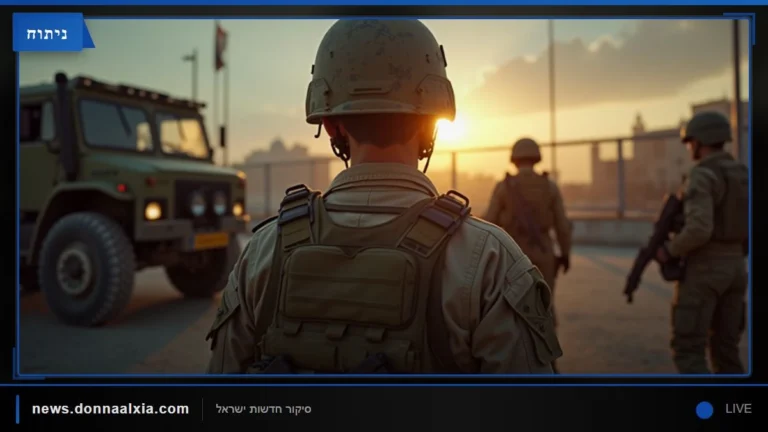Click the סיקור חדשות ישראל caption
The height and width of the screenshot is (432, 768).
point(264,409)
